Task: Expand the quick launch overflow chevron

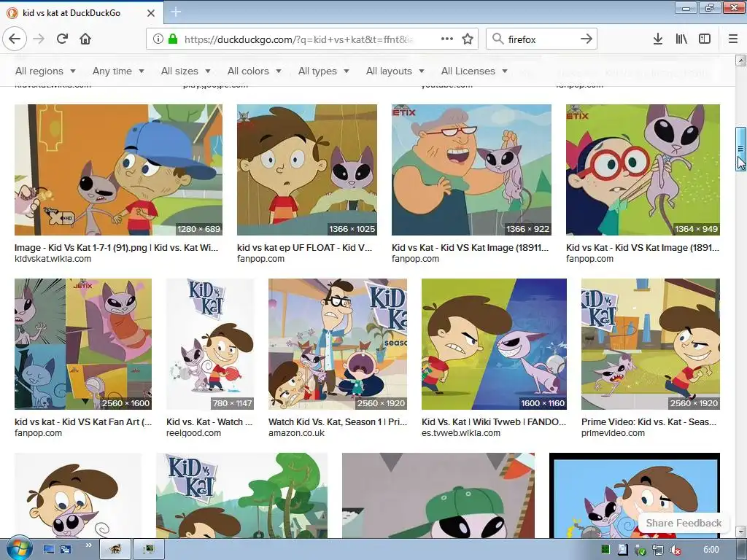Action: coord(88,545)
